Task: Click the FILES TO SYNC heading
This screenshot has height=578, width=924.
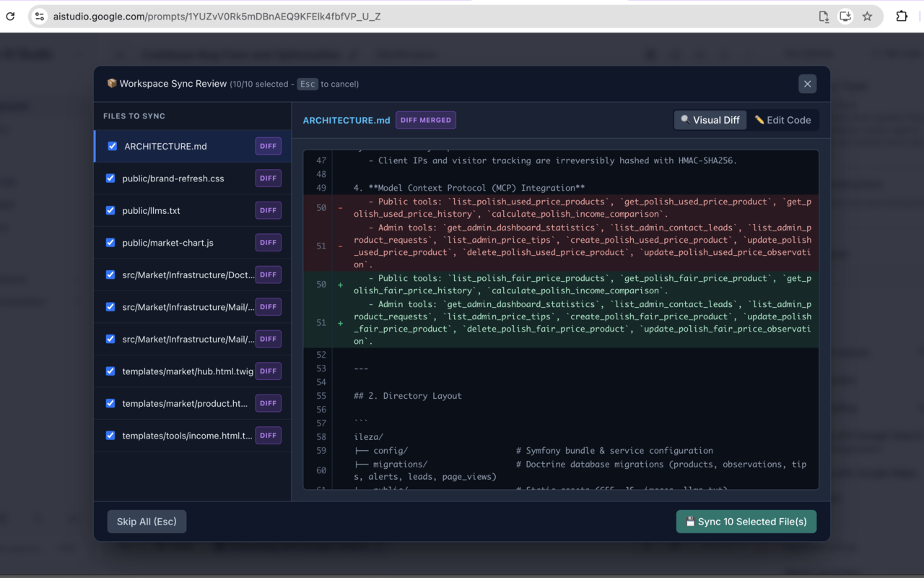Action: pos(134,116)
